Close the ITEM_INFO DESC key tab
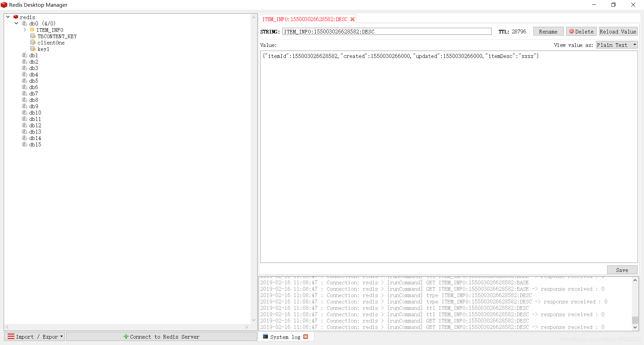Viewport: 644px width, 345px height. click(353, 19)
